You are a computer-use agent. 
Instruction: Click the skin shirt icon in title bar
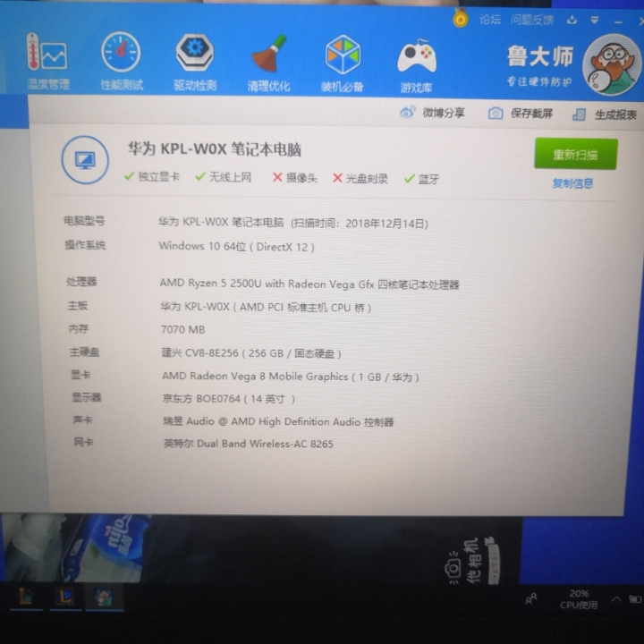click(572, 20)
